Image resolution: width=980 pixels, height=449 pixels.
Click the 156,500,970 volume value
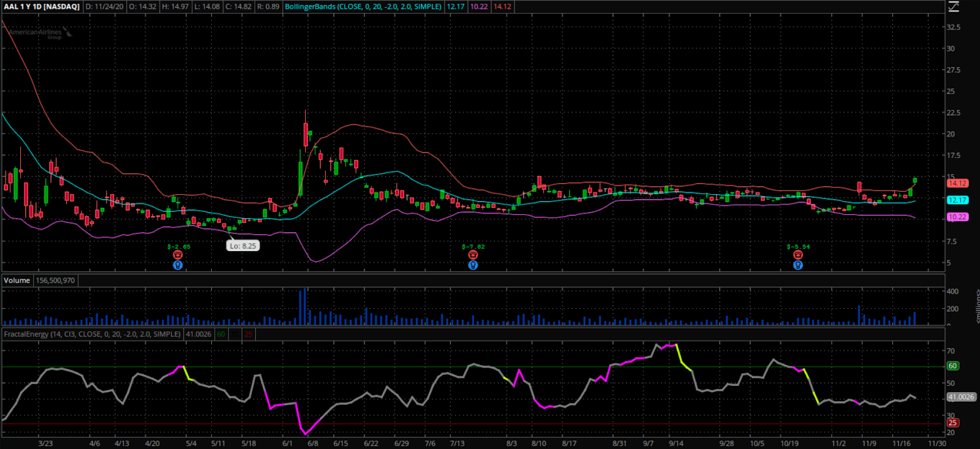click(x=55, y=281)
